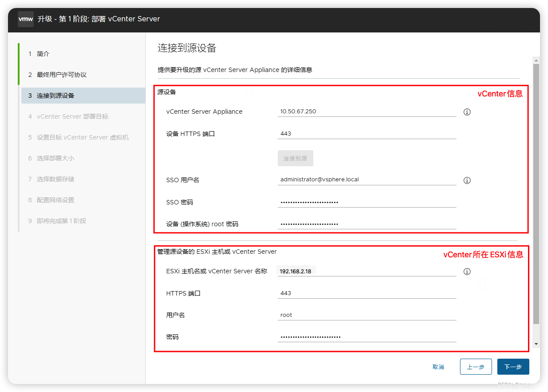Focus the ESXi HTTPS 端口 field
548x392 pixels.
pos(367,293)
